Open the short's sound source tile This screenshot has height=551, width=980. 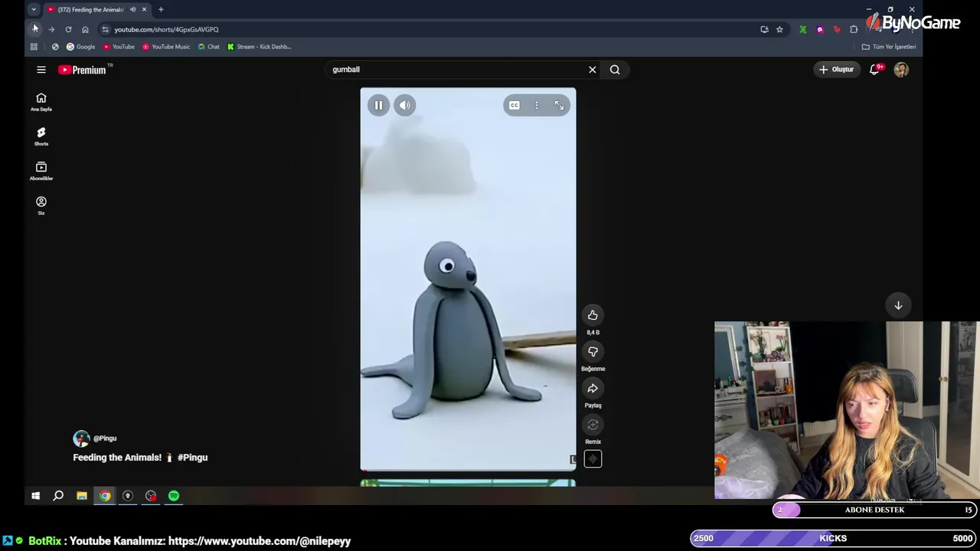(x=593, y=458)
